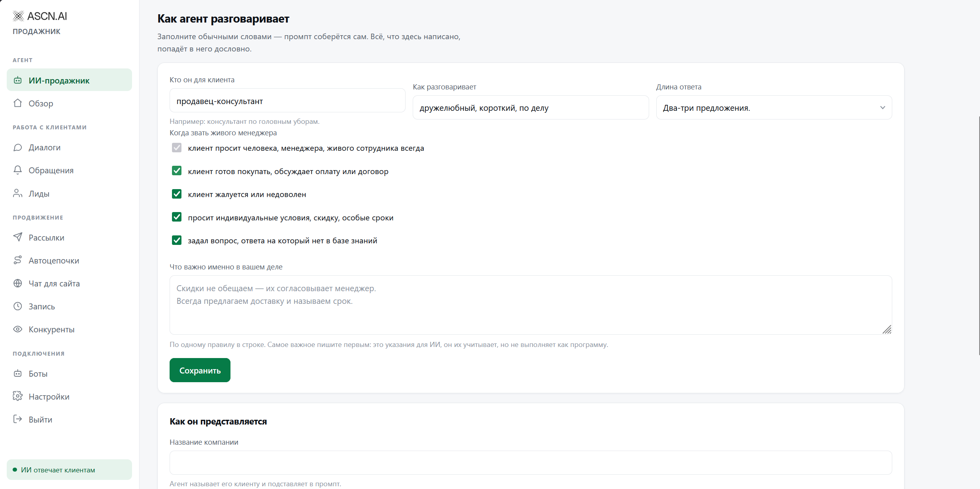Click the robot icon beside ИИ-продажник

coord(18,80)
